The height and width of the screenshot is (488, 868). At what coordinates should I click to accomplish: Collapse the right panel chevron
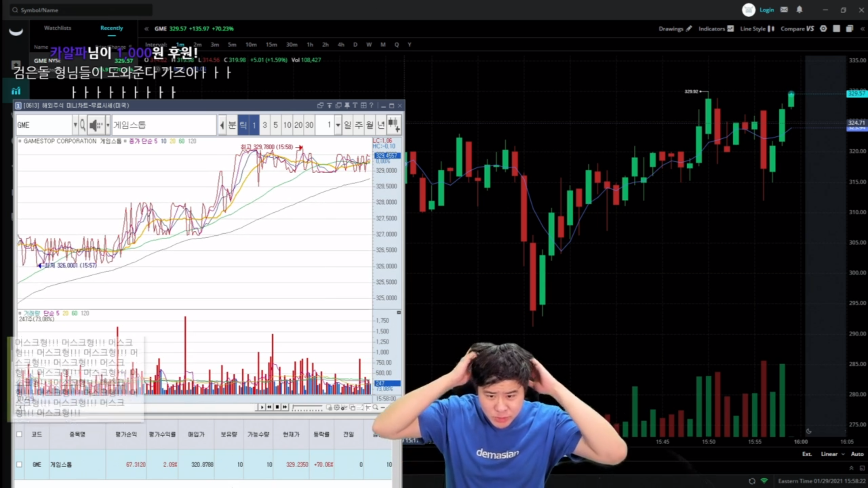pos(862,28)
